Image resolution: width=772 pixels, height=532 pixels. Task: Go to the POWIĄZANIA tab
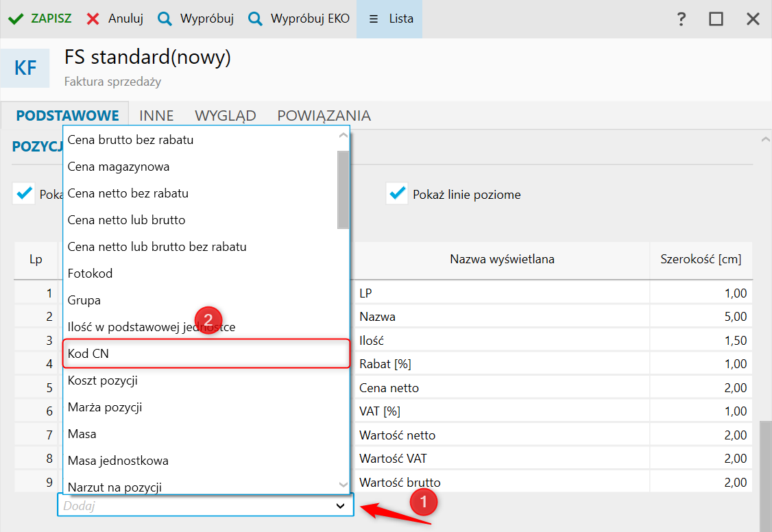(x=324, y=116)
